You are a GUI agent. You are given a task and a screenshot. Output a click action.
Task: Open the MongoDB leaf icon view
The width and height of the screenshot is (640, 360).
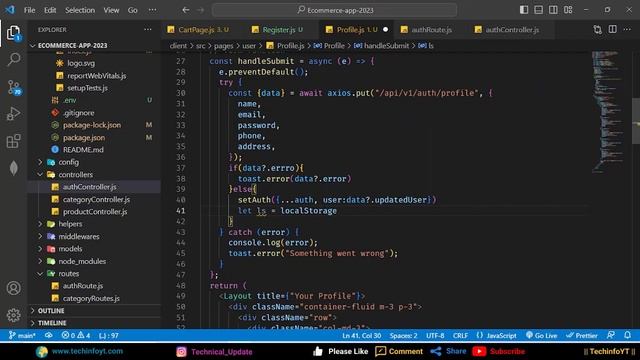coord(13,168)
